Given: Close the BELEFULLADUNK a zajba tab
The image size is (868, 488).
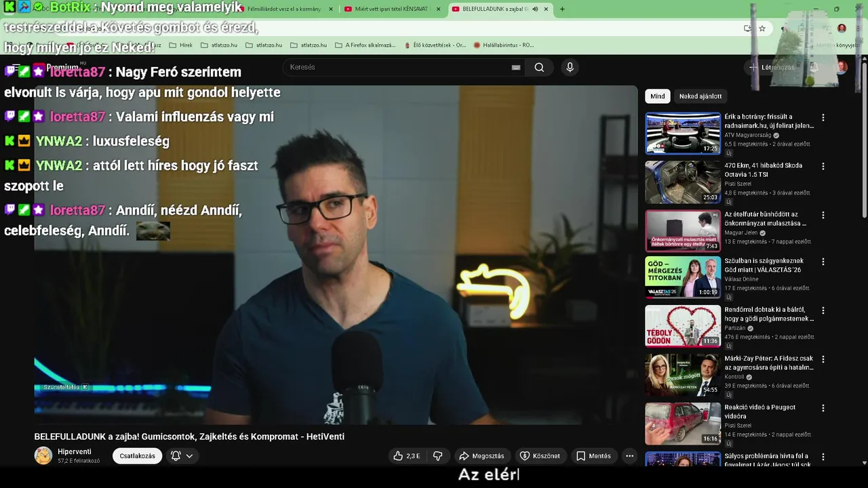Looking at the screenshot, I should pos(546,9).
